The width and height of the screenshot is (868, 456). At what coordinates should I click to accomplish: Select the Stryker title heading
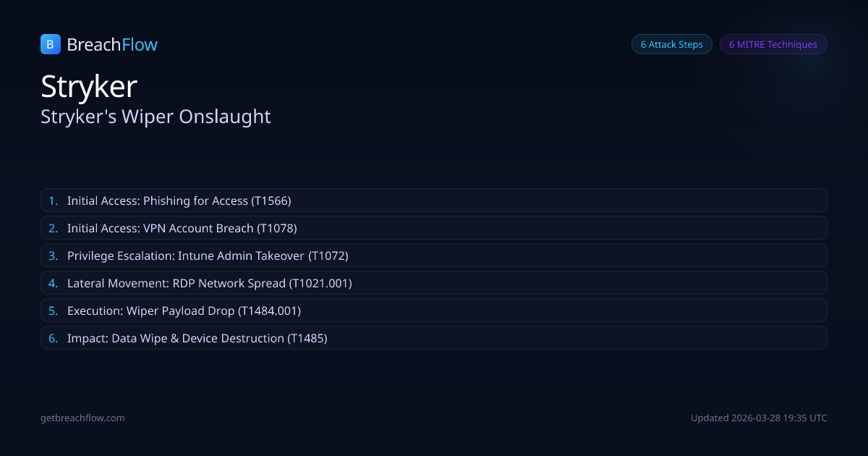pyautogui.click(x=89, y=86)
